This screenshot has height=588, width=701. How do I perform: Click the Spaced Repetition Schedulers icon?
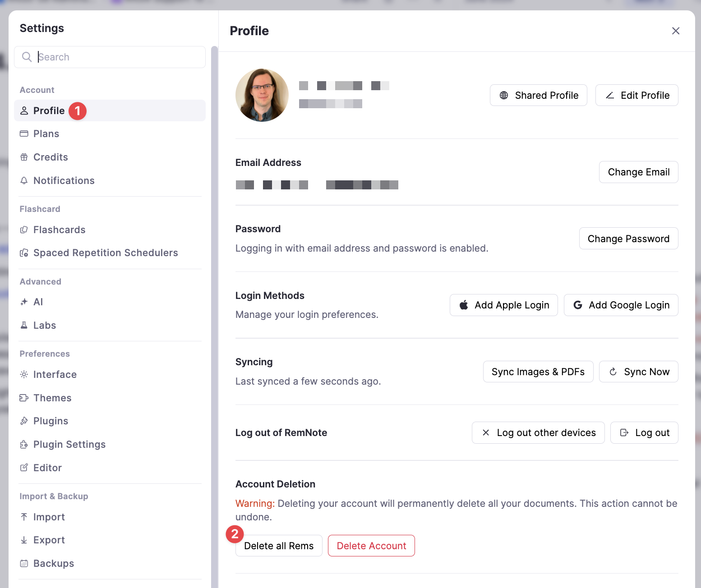24,253
